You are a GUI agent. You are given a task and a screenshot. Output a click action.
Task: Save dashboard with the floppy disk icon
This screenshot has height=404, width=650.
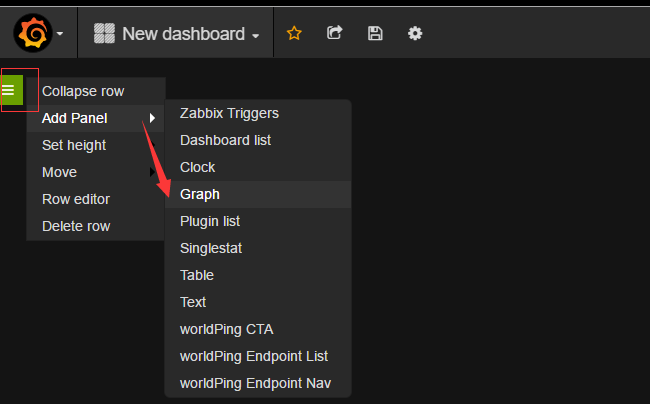[375, 33]
